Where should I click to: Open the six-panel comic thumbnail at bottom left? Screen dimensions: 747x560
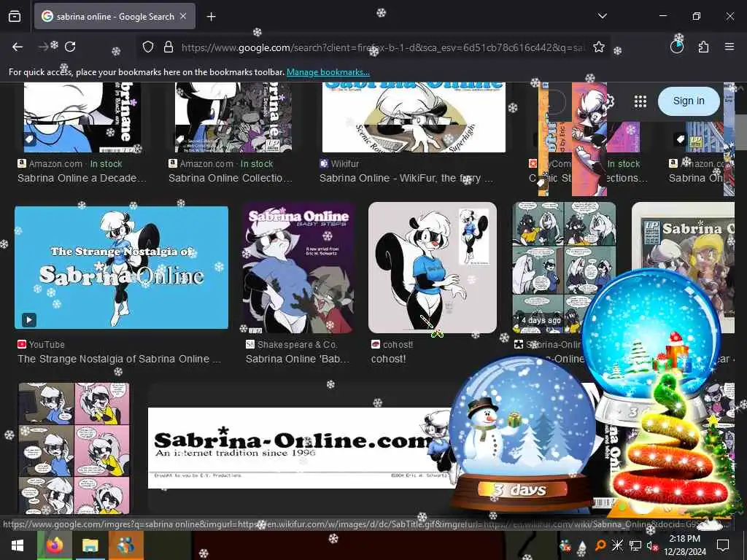click(74, 448)
